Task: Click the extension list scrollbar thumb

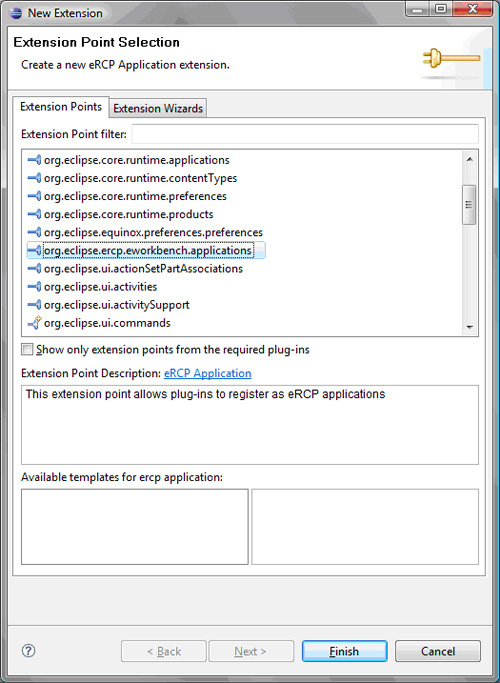Action: coord(469,205)
